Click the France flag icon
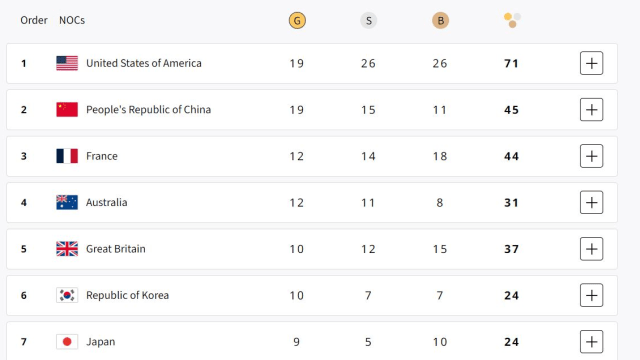The height and width of the screenshot is (360, 640). click(67, 156)
